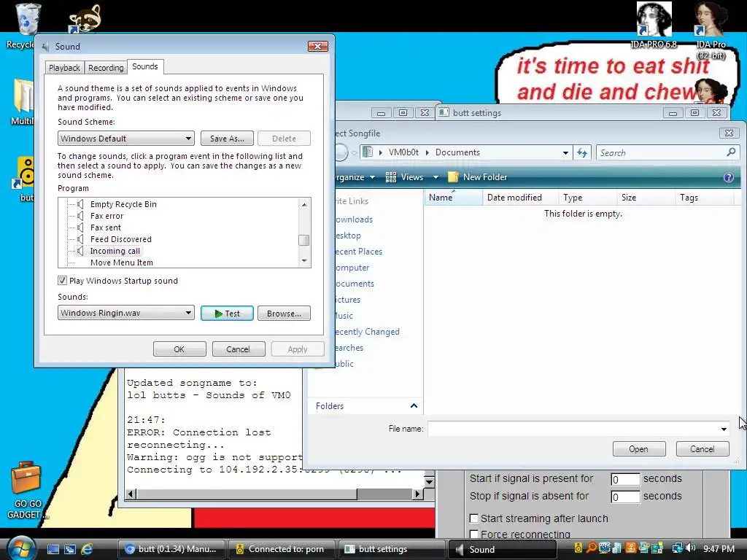
Task: Click the volume speaker tray icon
Action: tap(691, 548)
